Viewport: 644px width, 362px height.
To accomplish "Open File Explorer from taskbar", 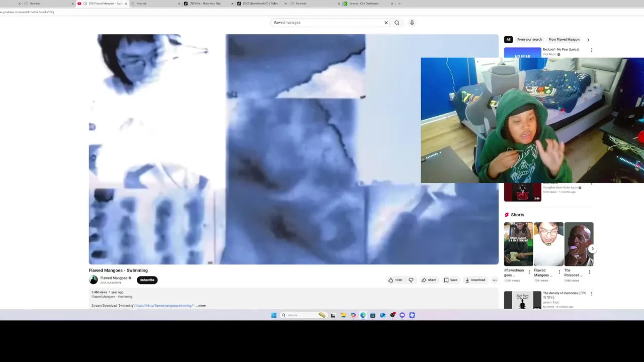I will click(x=343, y=315).
